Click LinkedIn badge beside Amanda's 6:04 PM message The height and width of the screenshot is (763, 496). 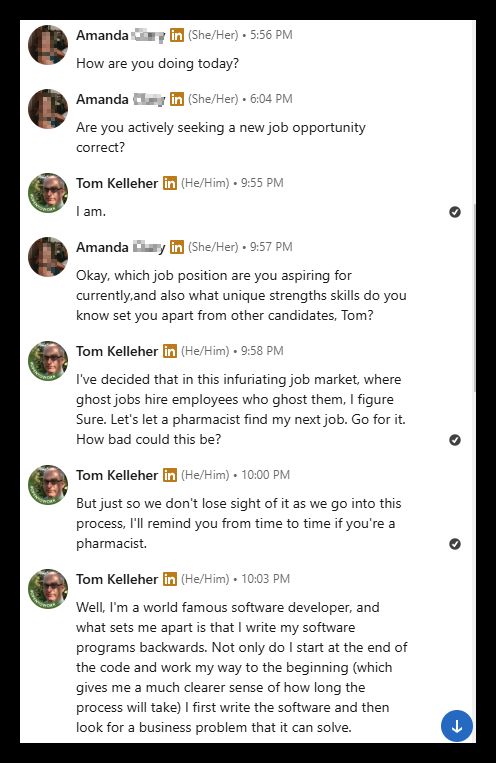[177, 99]
